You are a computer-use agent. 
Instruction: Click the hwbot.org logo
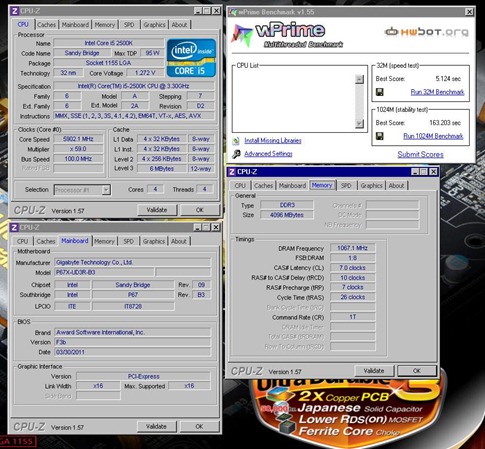(426, 32)
